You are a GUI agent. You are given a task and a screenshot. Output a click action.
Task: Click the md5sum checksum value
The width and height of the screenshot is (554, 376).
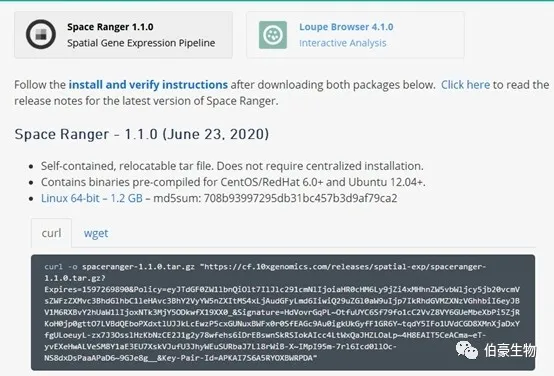coord(300,198)
